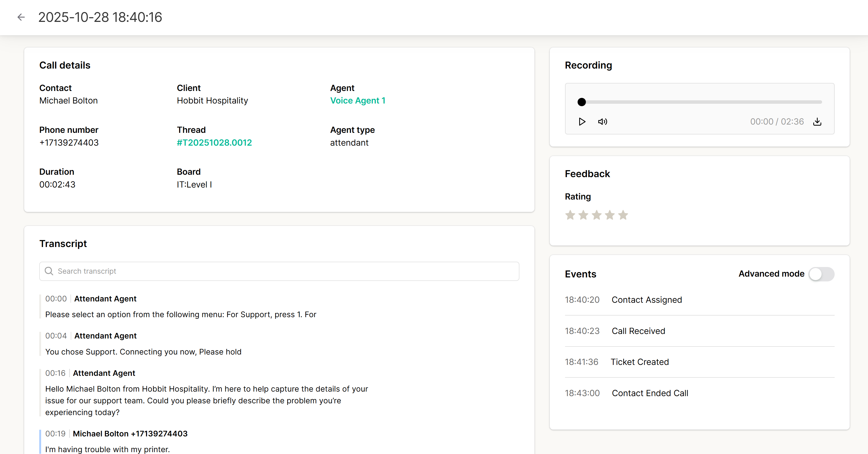Viewport: 868px width, 454px height.
Task: Rate the call two stars
Action: pos(583,215)
